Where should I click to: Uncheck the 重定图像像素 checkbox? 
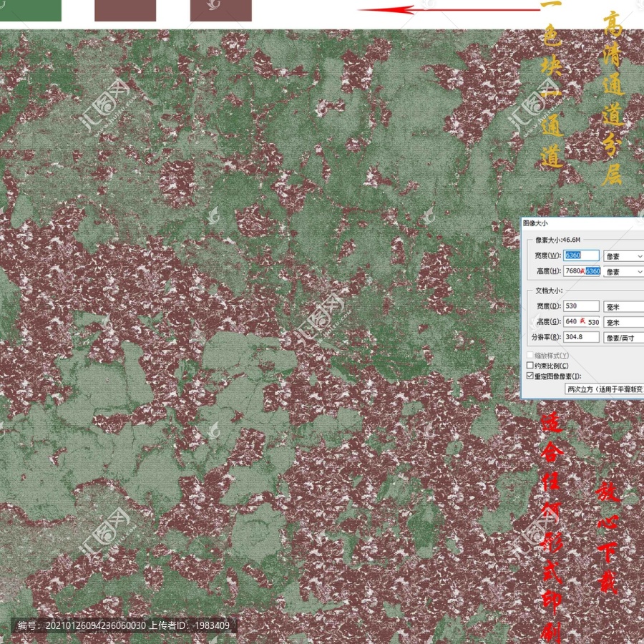530,376
